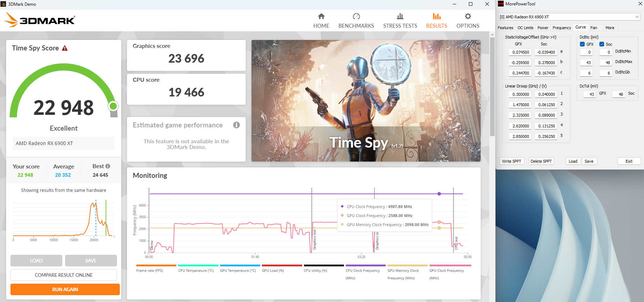Expand the AMD Radeon RX 6900 XT dropdown
The height and width of the screenshot is (302, 644).
(x=637, y=17)
